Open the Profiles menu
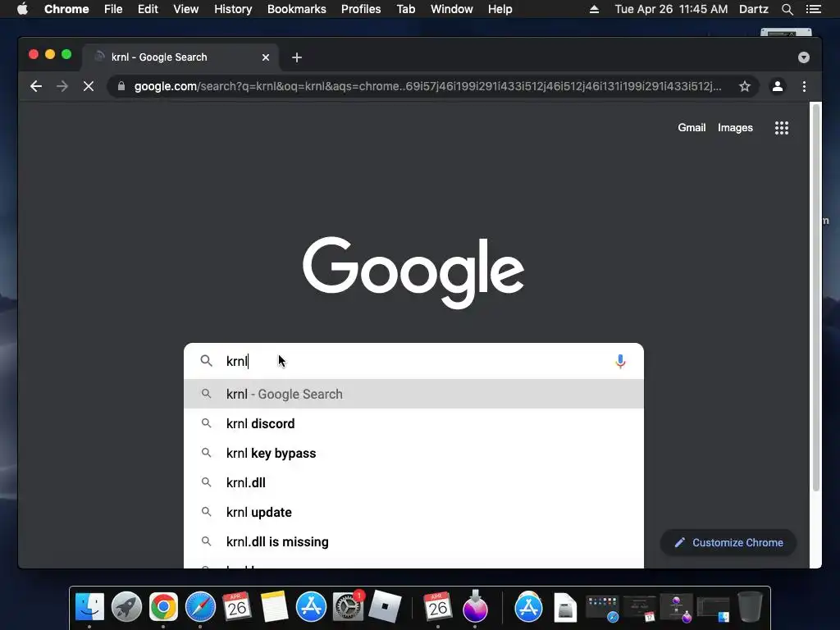The width and height of the screenshot is (840, 630). point(361,9)
